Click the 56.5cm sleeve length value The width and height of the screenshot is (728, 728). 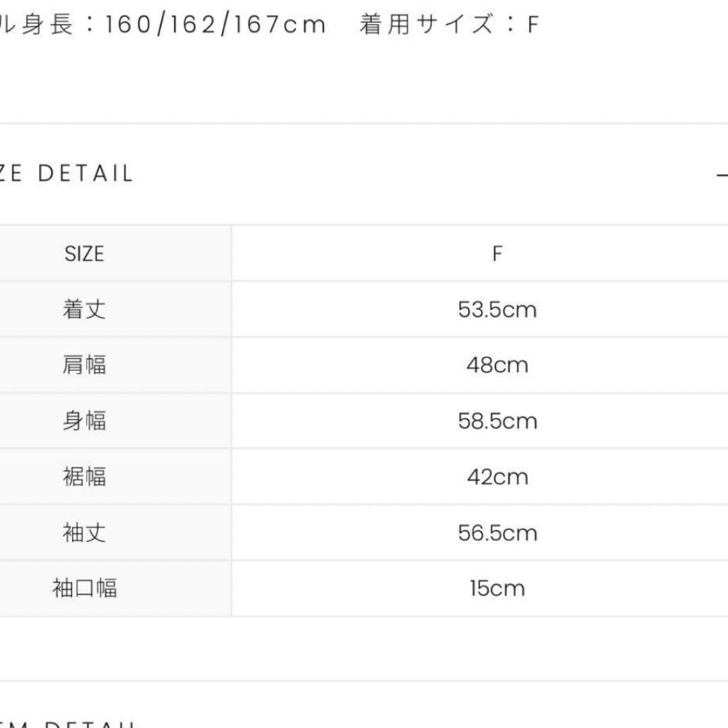[497, 533]
